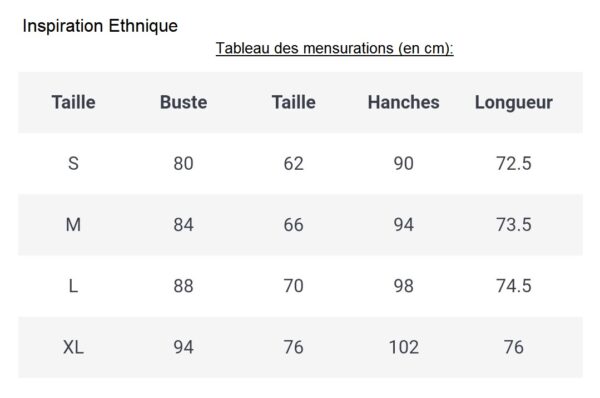Click the length value 74.5
The width and height of the screenshot is (600, 398).
point(514,286)
